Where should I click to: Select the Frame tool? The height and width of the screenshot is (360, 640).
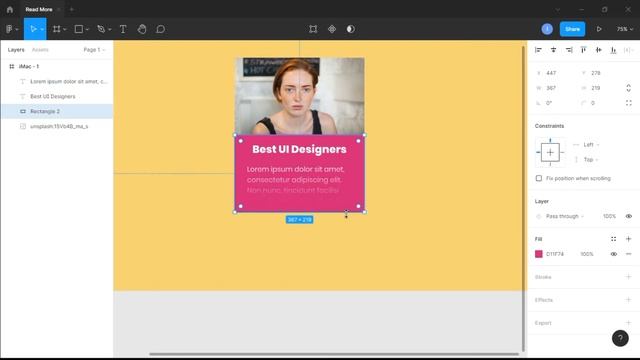57,29
